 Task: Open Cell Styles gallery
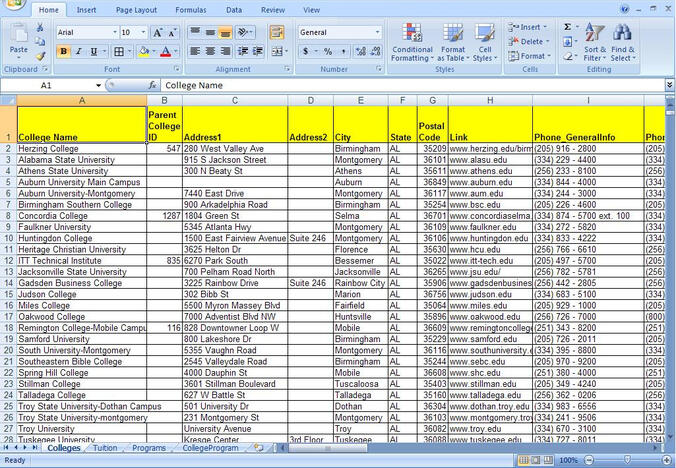click(485, 42)
